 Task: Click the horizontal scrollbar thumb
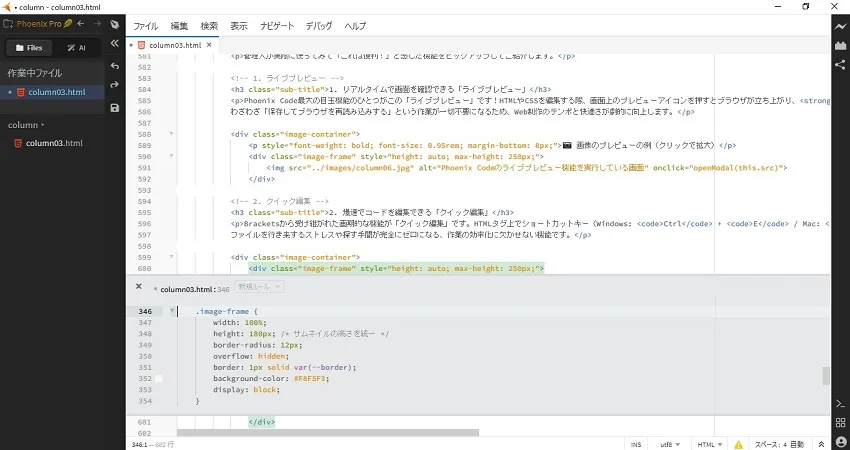pos(328,433)
